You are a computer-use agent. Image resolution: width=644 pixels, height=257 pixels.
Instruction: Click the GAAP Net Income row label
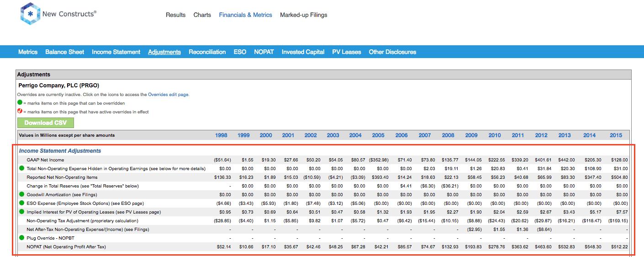pyautogui.click(x=45, y=160)
